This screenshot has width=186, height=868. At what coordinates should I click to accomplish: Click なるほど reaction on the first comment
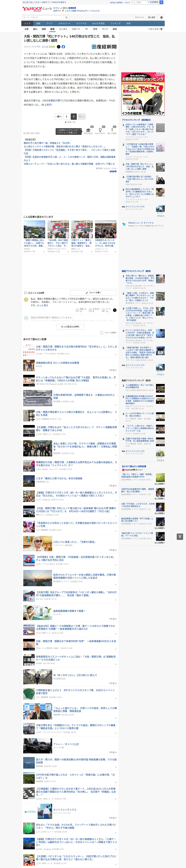click(x=94, y=310)
